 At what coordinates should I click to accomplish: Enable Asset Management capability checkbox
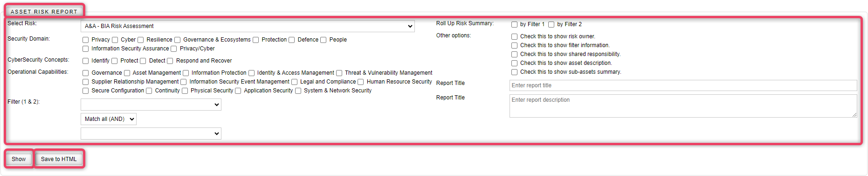[x=127, y=73]
